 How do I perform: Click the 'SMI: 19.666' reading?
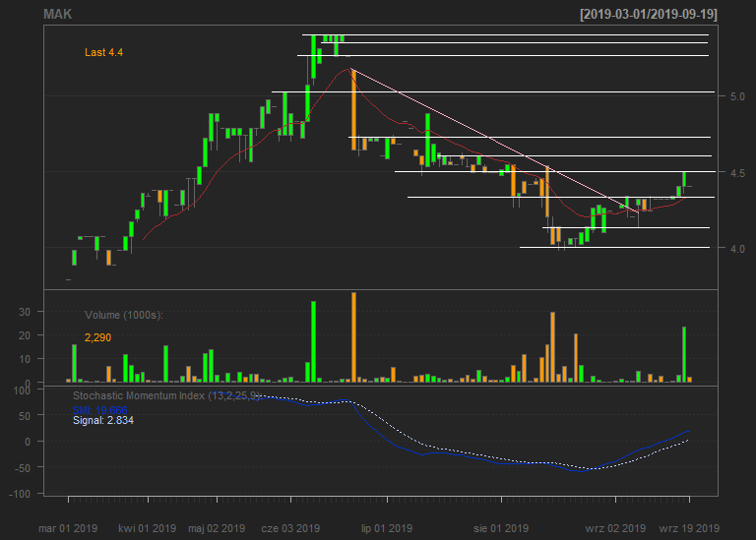[x=99, y=410]
